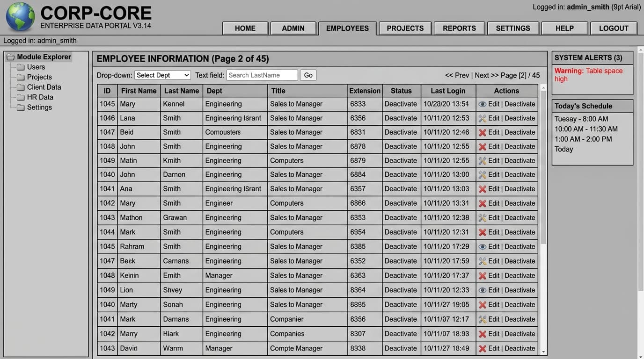Click the open folder icon of Module Explorer
The image size is (644, 359).
tap(10, 57)
